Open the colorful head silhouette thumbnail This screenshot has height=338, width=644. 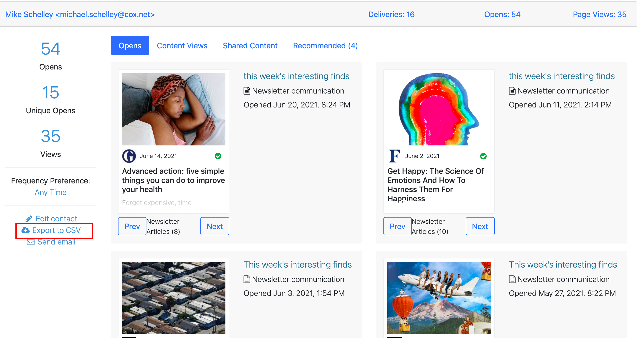[439, 109]
